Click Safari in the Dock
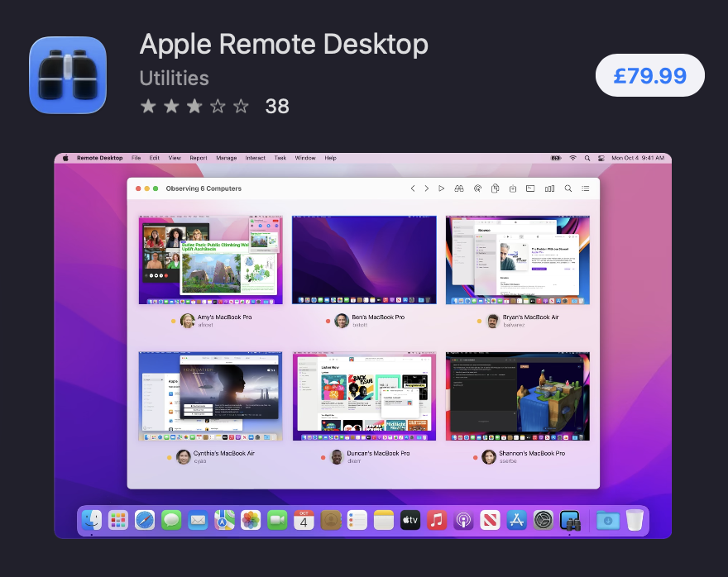This screenshot has width=728, height=577. (145, 520)
